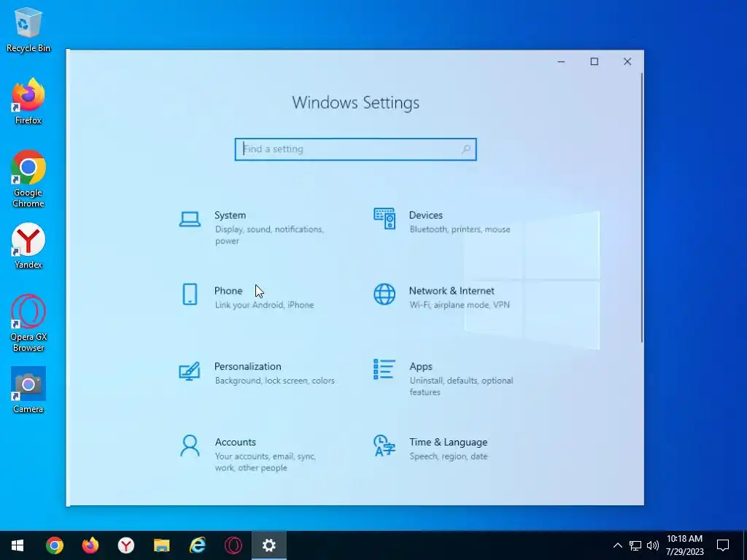
Task: Open the Personalization category link
Action: pos(248,366)
